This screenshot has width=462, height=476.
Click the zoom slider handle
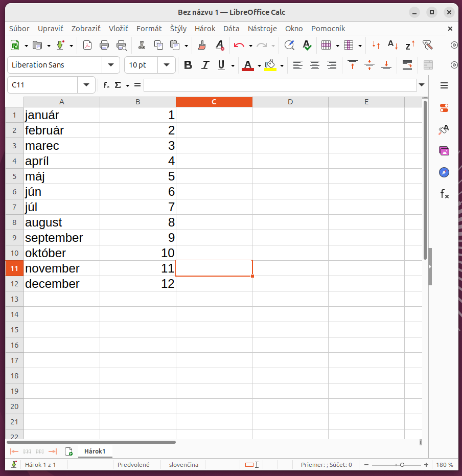402,465
